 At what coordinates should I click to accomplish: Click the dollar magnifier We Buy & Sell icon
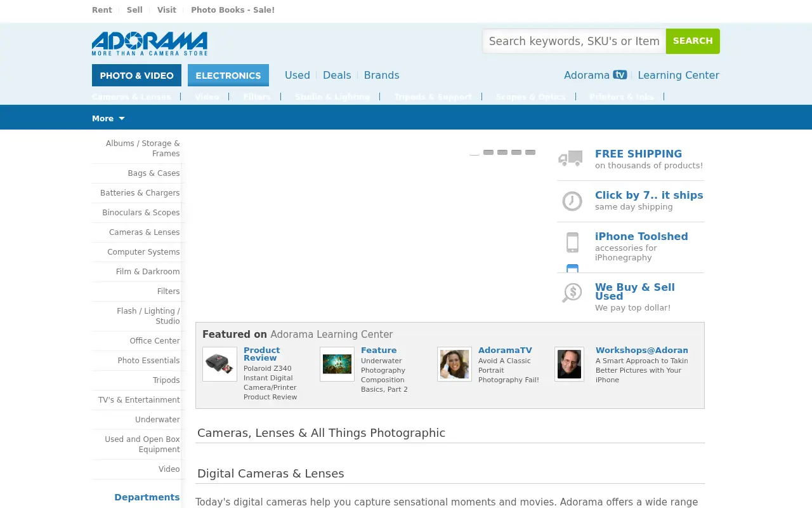(x=572, y=293)
